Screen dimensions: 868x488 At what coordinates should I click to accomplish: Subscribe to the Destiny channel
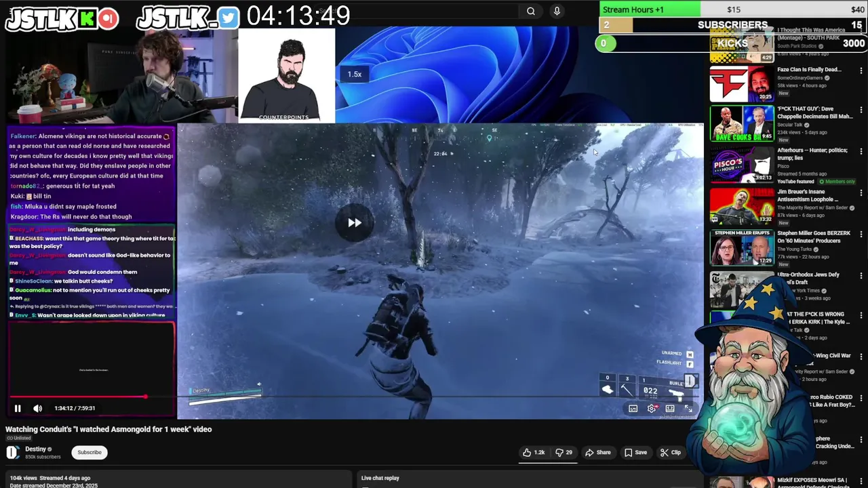(90, 452)
